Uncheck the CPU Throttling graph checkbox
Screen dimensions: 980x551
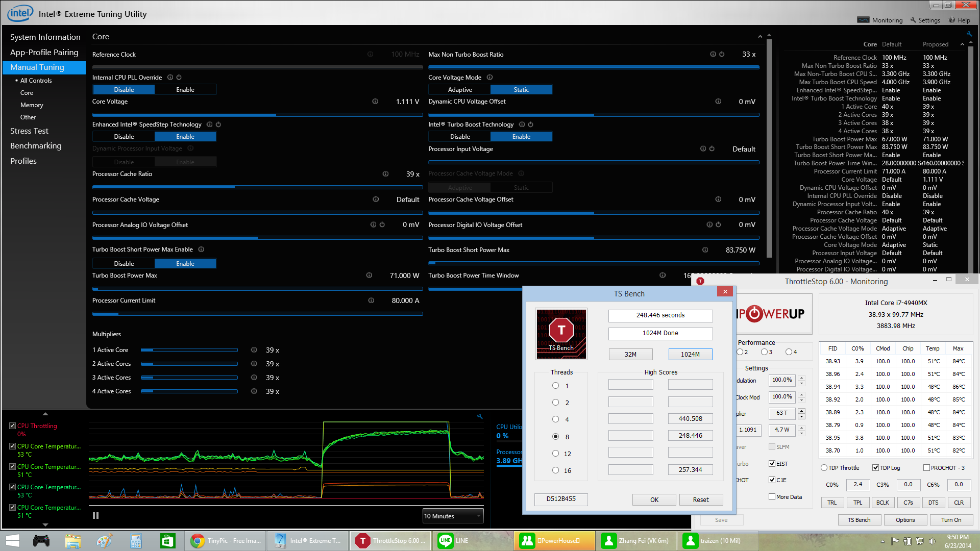(12, 425)
